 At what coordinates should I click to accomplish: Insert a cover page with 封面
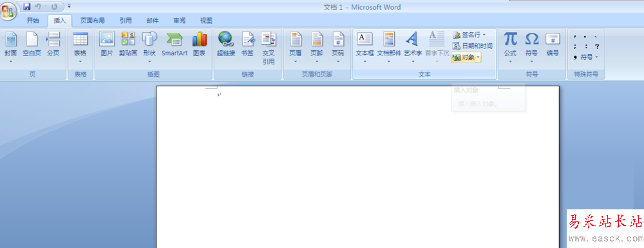pos(11,47)
